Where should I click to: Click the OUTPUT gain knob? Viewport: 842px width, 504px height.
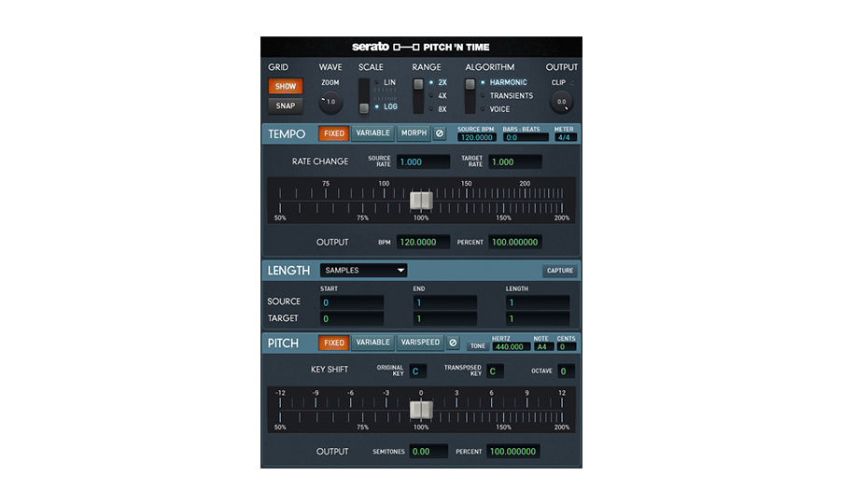point(561,102)
